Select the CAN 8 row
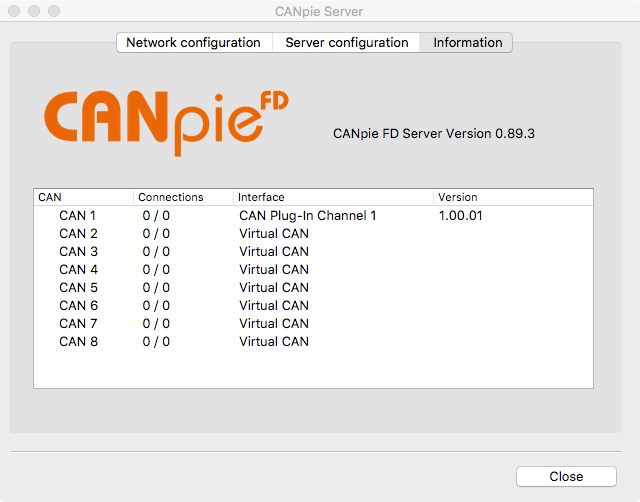 click(313, 341)
